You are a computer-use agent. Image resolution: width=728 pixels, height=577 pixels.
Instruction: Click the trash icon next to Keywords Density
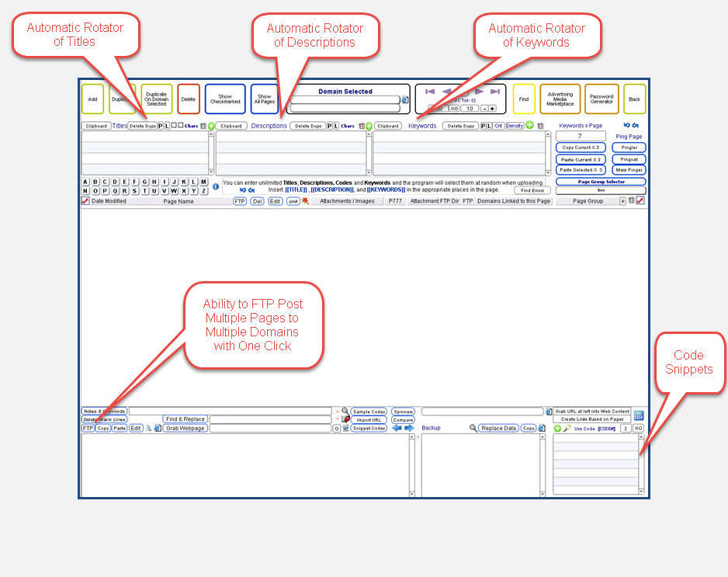[541, 126]
